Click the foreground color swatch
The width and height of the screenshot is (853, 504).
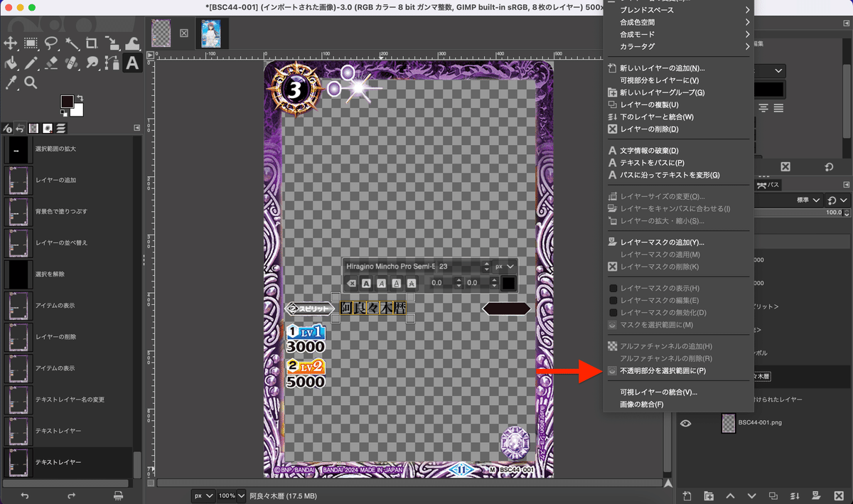[67, 101]
